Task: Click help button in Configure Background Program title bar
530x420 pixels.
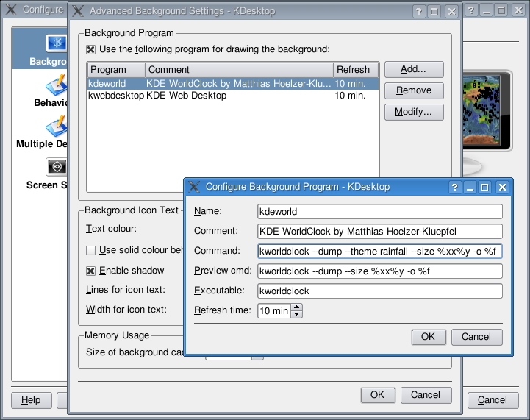Action: click(x=454, y=187)
